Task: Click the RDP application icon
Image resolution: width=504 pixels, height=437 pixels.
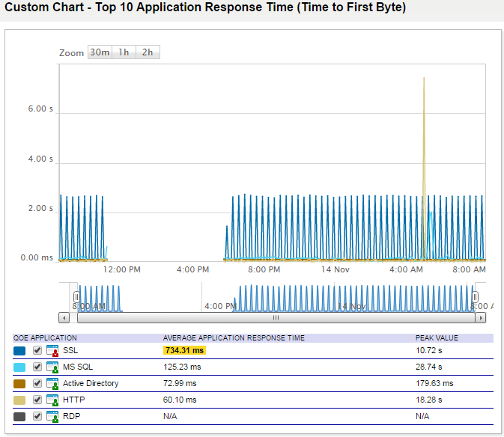Action: 53,417
